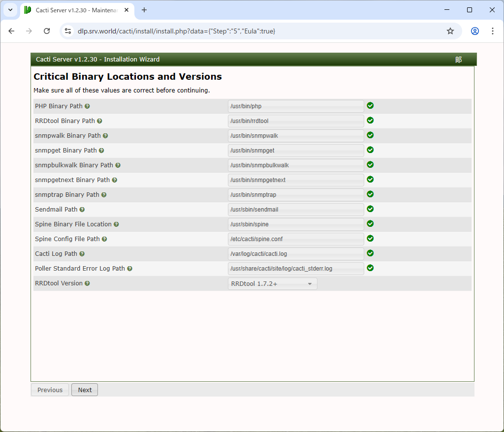504x432 pixels.
Task: Click the Spine Binary File Location field
Action: click(296, 224)
